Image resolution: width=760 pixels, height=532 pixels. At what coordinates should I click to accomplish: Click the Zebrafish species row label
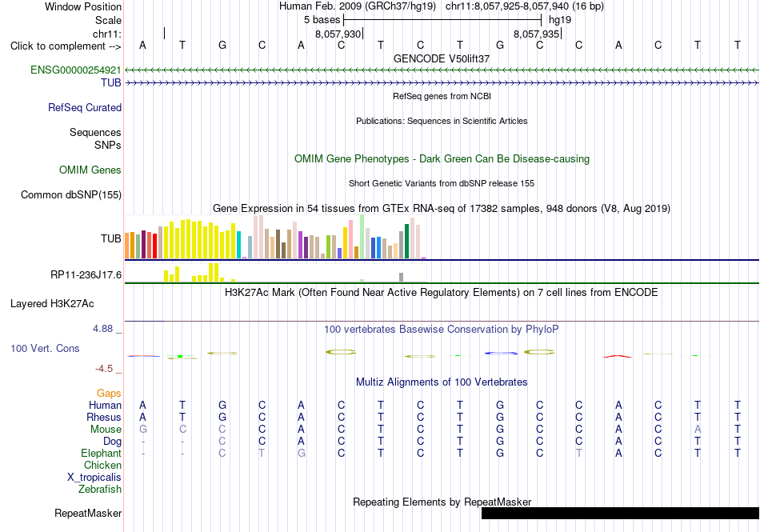tap(100, 490)
